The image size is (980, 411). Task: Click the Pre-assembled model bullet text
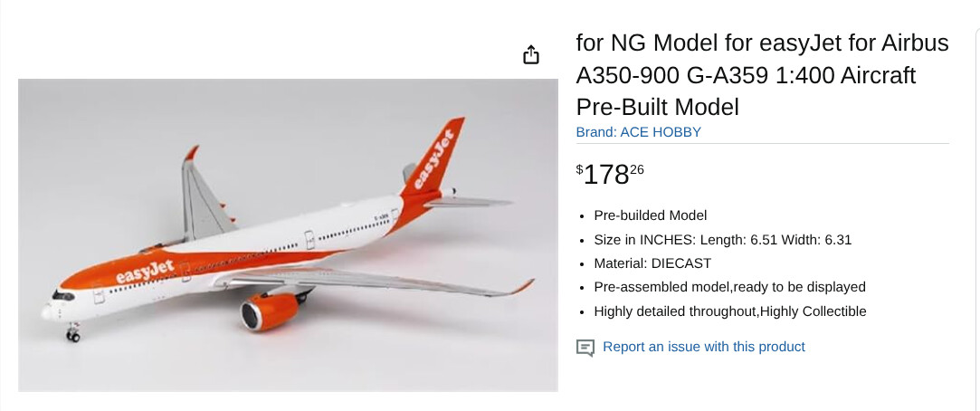pos(729,287)
